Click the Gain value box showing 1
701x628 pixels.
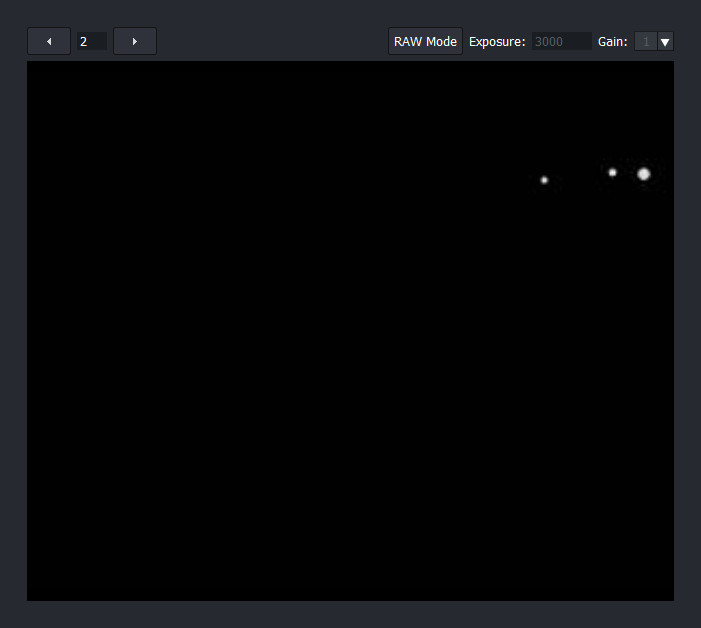645,42
